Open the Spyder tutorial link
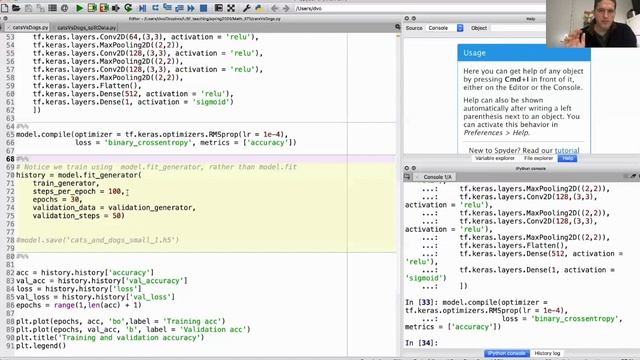Image resolution: width=640 pixels, height=360 pixels. (x=567, y=150)
